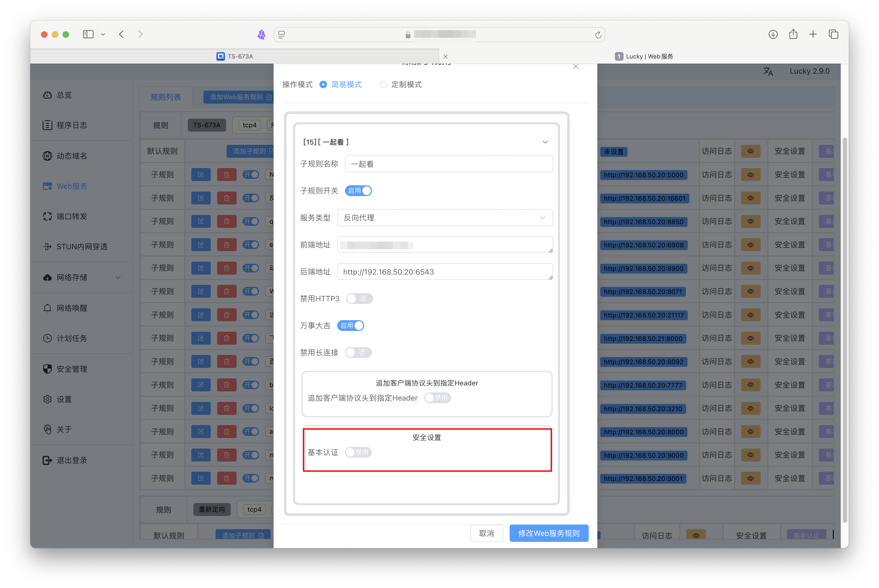This screenshot has height=588, width=879.
Task: Open Safari downloads icon
Action: coord(773,35)
